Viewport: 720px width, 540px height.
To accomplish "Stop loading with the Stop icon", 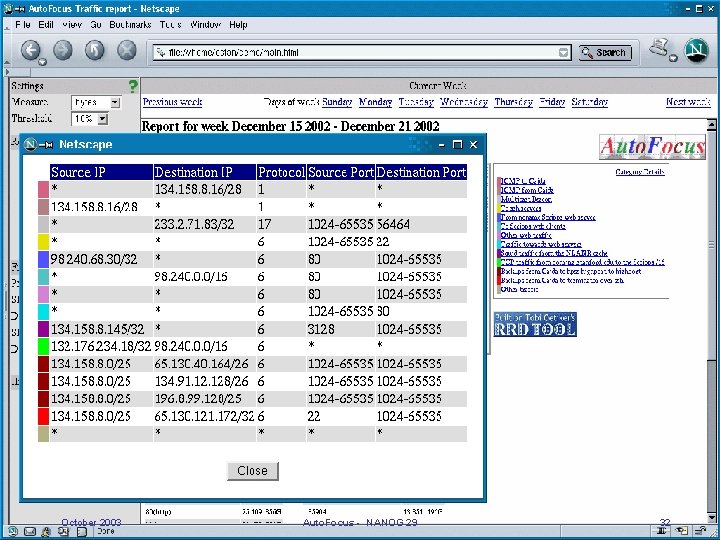I will click(127, 50).
